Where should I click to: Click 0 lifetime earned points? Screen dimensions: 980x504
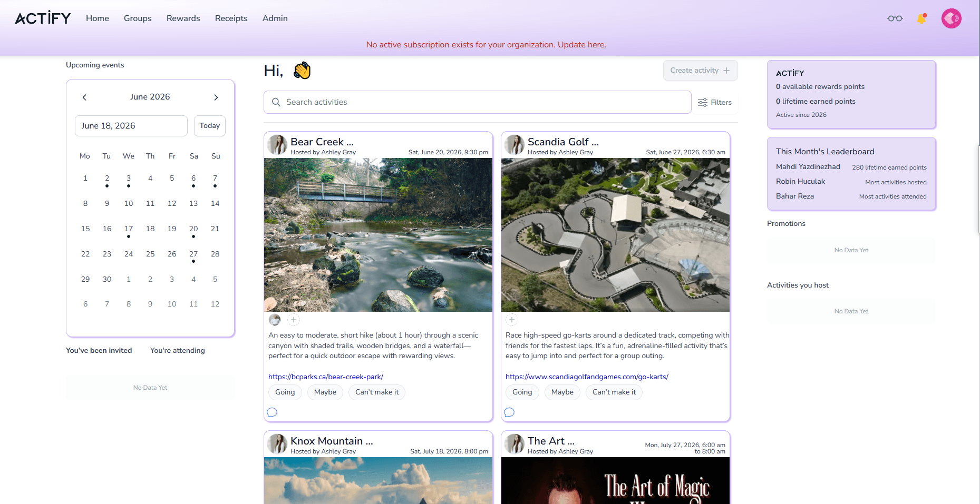click(x=816, y=101)
